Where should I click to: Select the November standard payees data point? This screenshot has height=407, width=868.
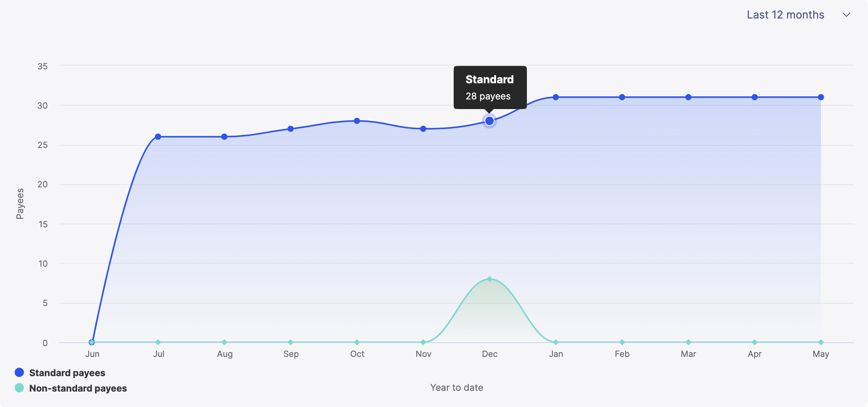[x=423, y=129]
